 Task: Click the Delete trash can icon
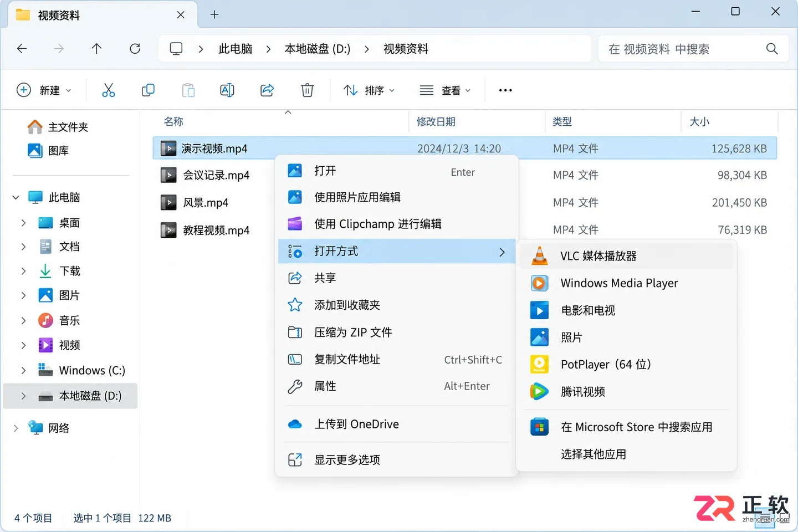308,90
